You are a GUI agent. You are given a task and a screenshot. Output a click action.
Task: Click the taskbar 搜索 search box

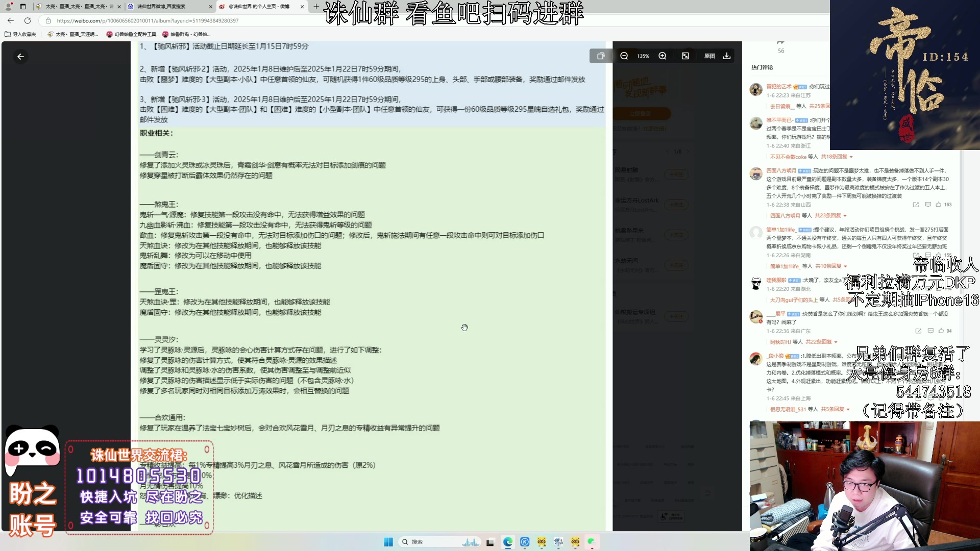pyautogui.click(x=440, y=542)
